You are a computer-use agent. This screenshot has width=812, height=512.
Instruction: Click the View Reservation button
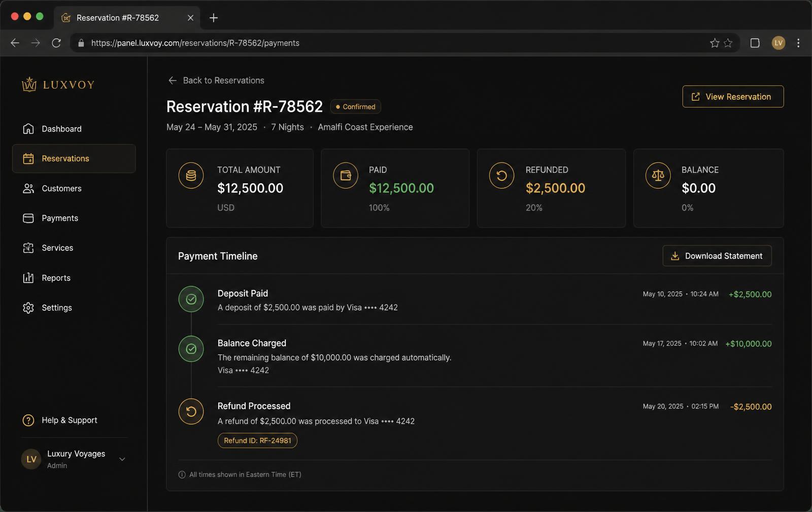coord(733,97)
